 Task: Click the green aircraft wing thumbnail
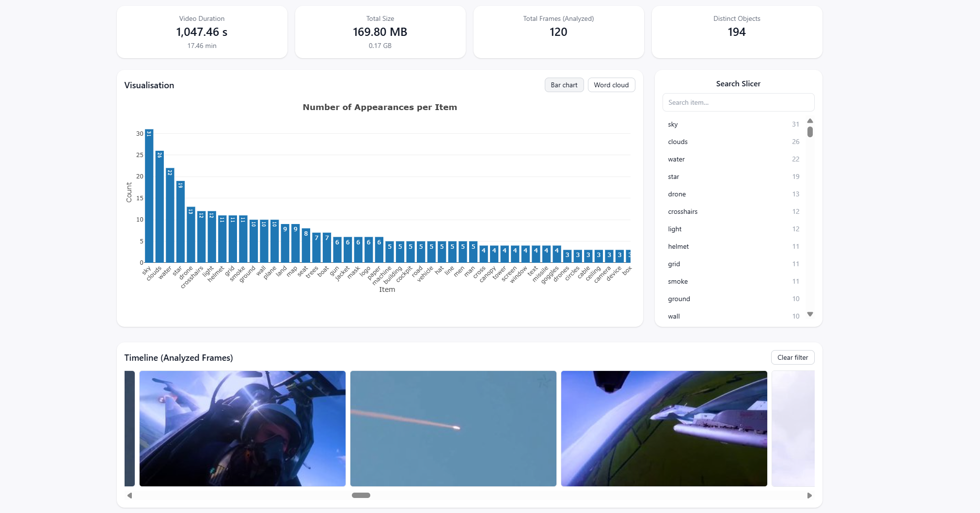click(x=664, y=429)
